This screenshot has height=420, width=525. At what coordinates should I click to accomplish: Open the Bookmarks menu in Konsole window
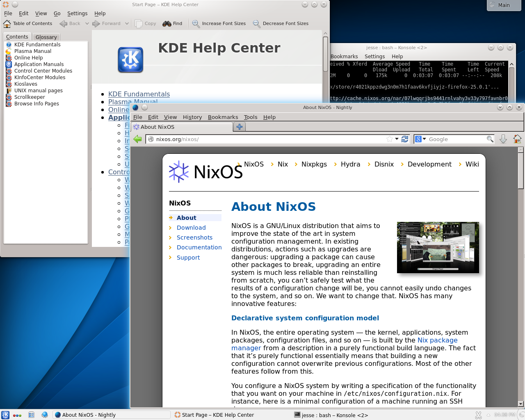click(x=344, y=56)
